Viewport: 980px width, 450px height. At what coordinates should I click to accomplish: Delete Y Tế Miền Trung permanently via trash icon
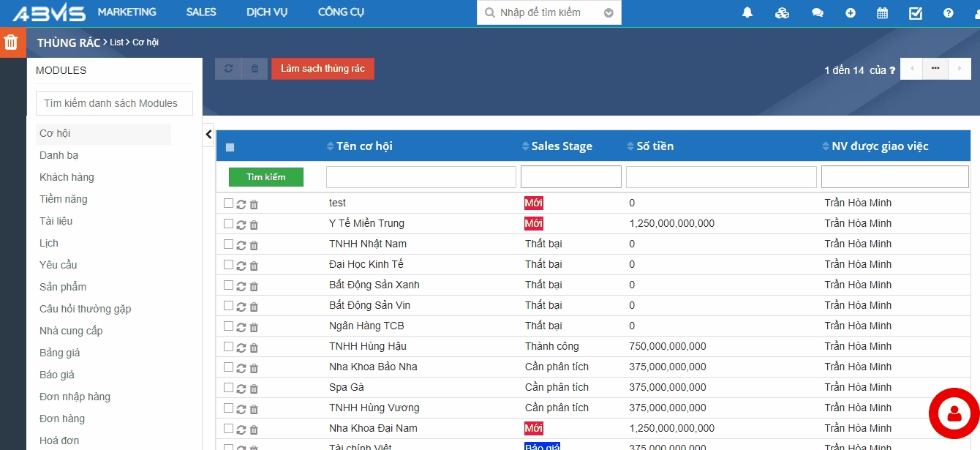pos(254,225)
